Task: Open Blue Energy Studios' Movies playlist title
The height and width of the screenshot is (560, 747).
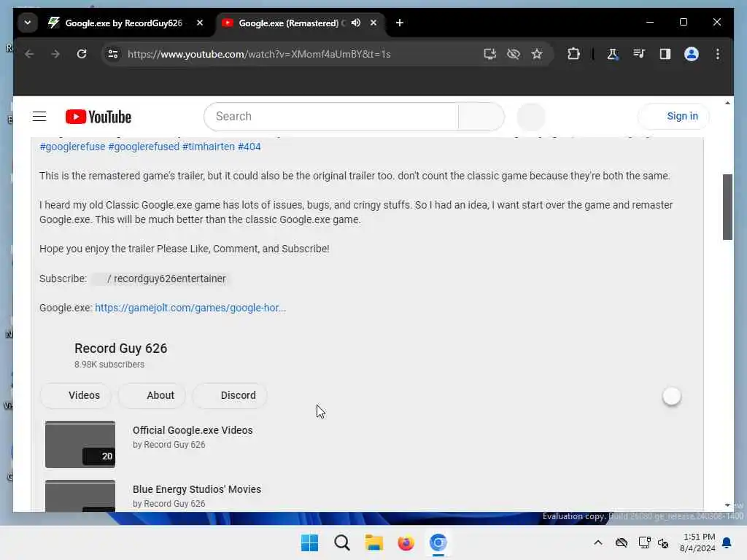Action: 197,489
